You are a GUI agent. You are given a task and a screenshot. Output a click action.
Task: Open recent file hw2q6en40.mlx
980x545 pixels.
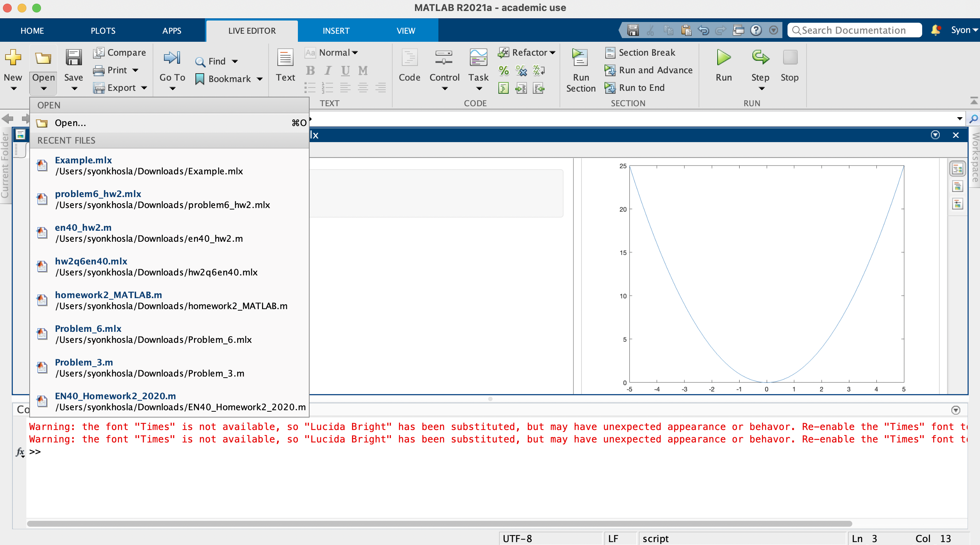[x=170, y=267]
